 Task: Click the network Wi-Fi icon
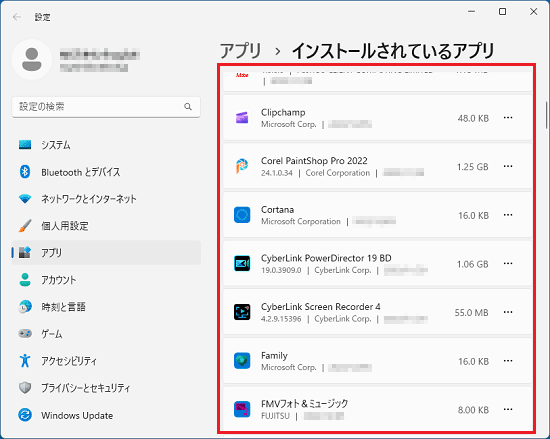click(25, 199)
